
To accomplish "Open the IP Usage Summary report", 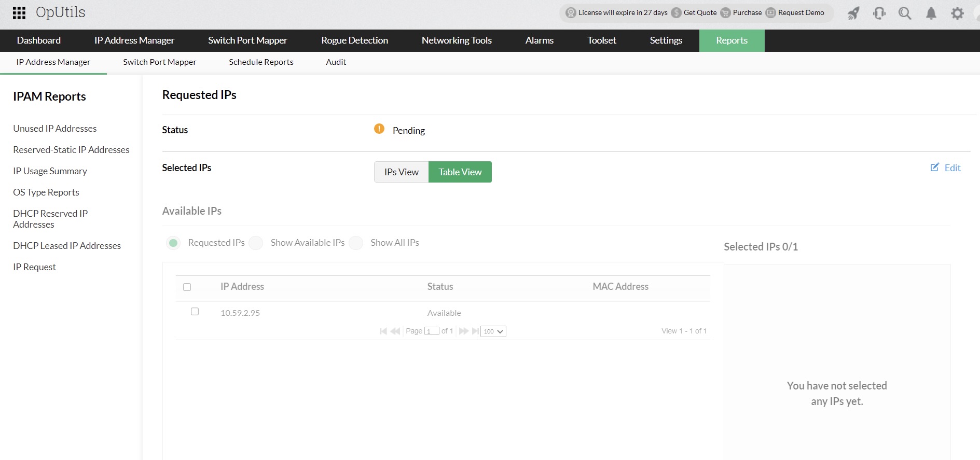I will click(50, 171).
